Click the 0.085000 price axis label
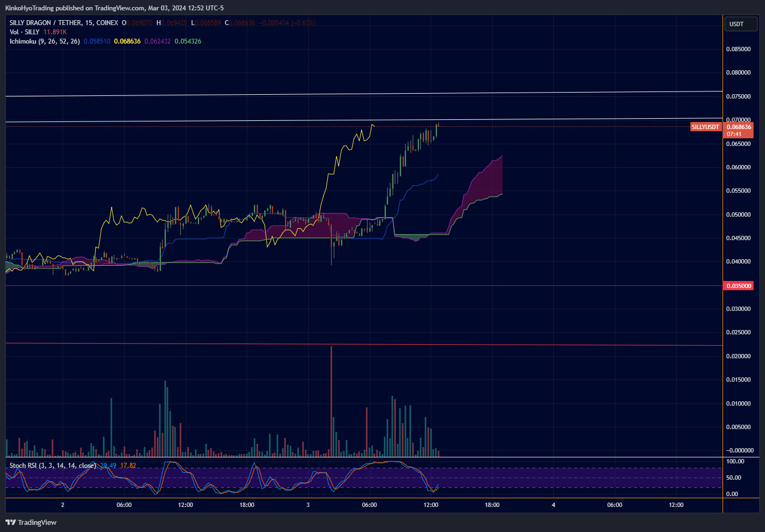Screen dimensions: 765x532 click(x=738, y=49)
